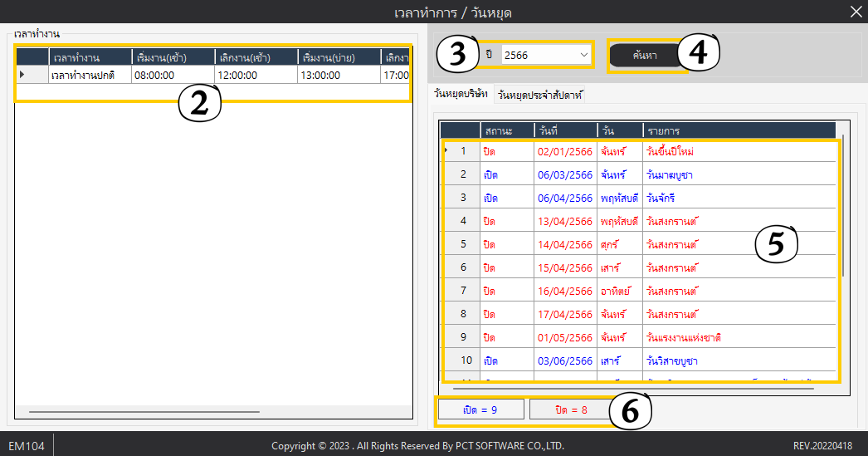Click row number 10 for วันวิสาขบูชา
The image size is (868, 456).
pos(466,360)
